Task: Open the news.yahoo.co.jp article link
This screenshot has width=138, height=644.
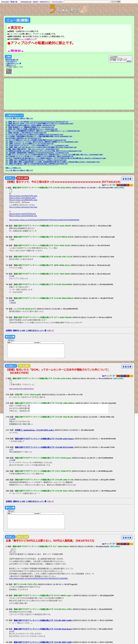Action: [x=44, y=220]
